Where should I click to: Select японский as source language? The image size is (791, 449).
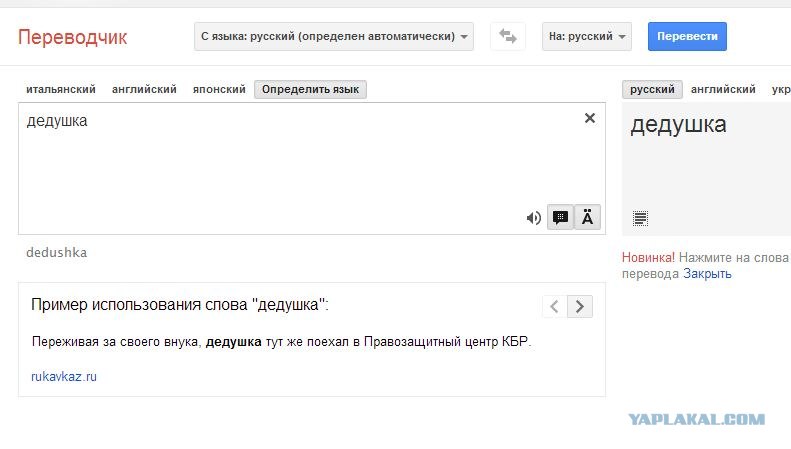point(218,90)
